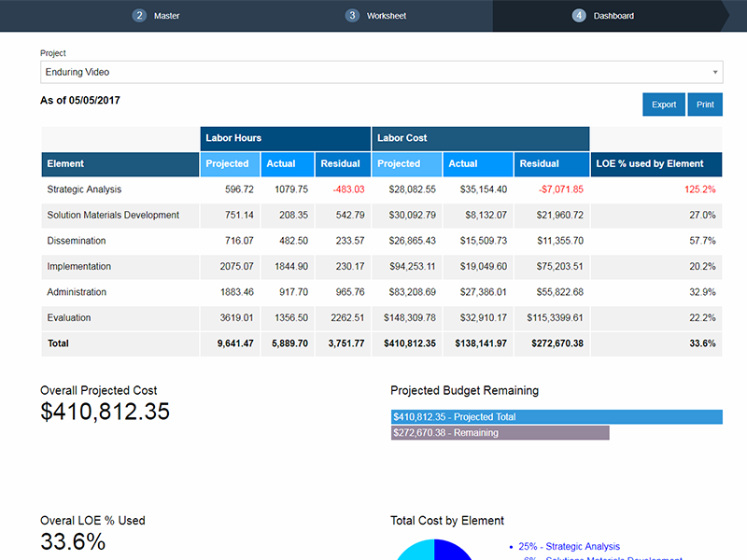
Task: Click the Solution Materials Development row label
Action: click(113, 215)
